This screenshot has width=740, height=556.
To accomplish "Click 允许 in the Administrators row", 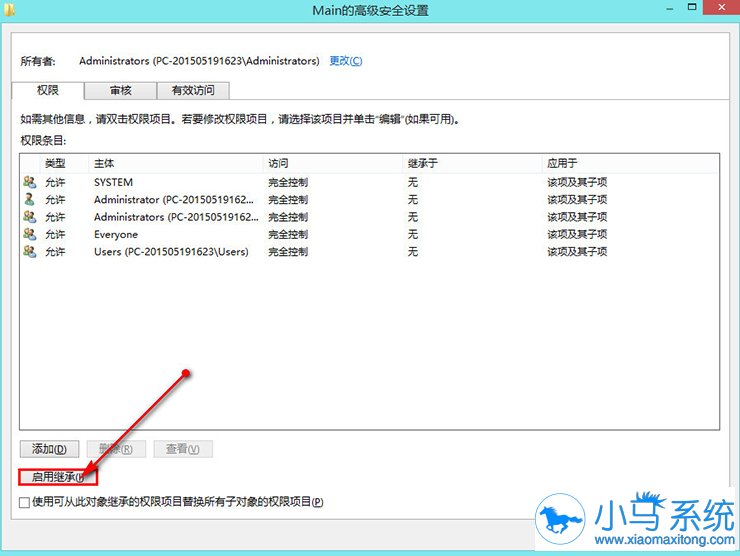I will pos(55,217).
